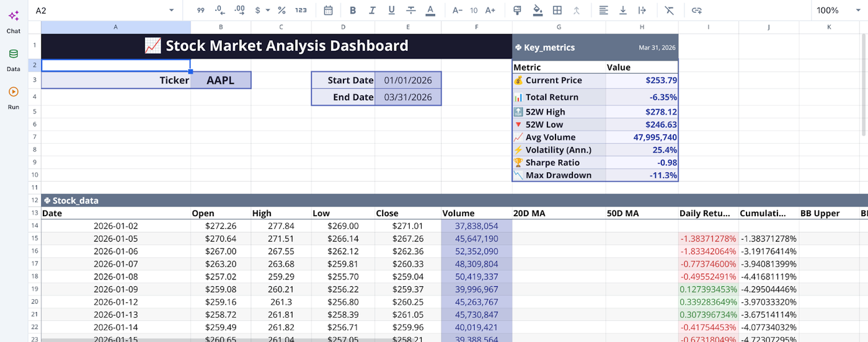Open currency format dropdown arrow

[268, 11]
